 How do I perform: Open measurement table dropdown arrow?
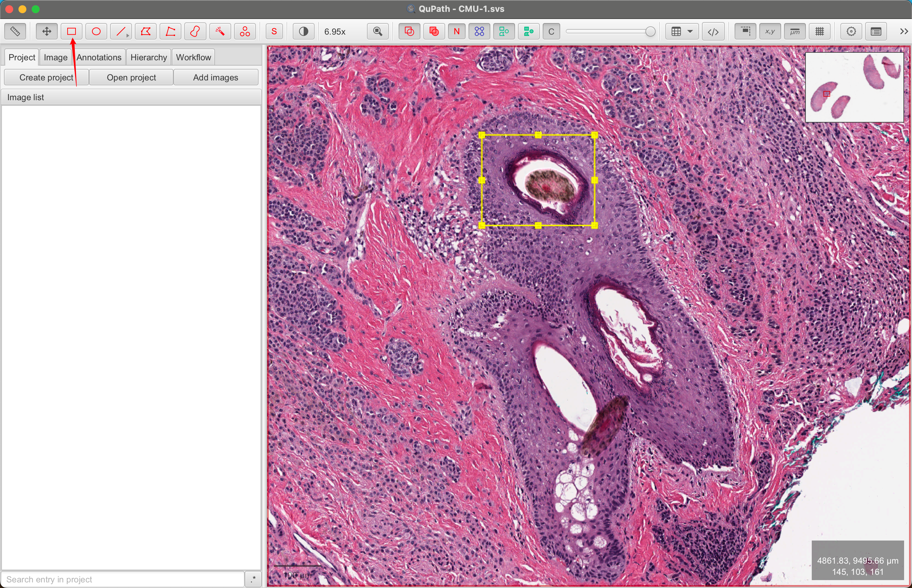(x=690, y=31)
